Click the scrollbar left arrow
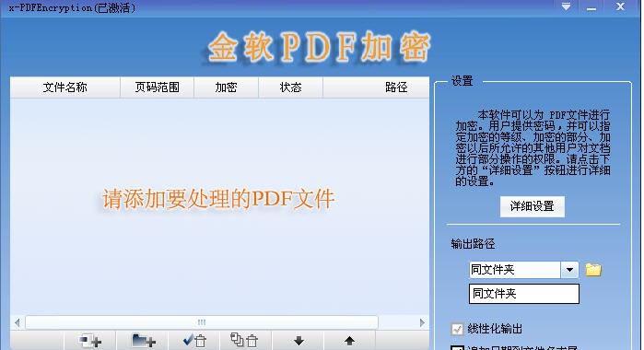This screenshot has height=350, width=644. tap(18, 323)
